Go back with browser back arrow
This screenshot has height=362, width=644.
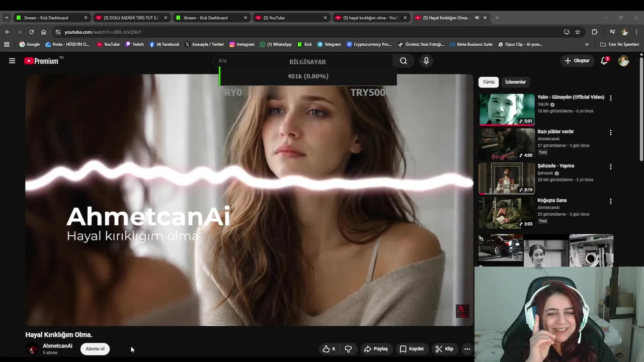point(7,32)
